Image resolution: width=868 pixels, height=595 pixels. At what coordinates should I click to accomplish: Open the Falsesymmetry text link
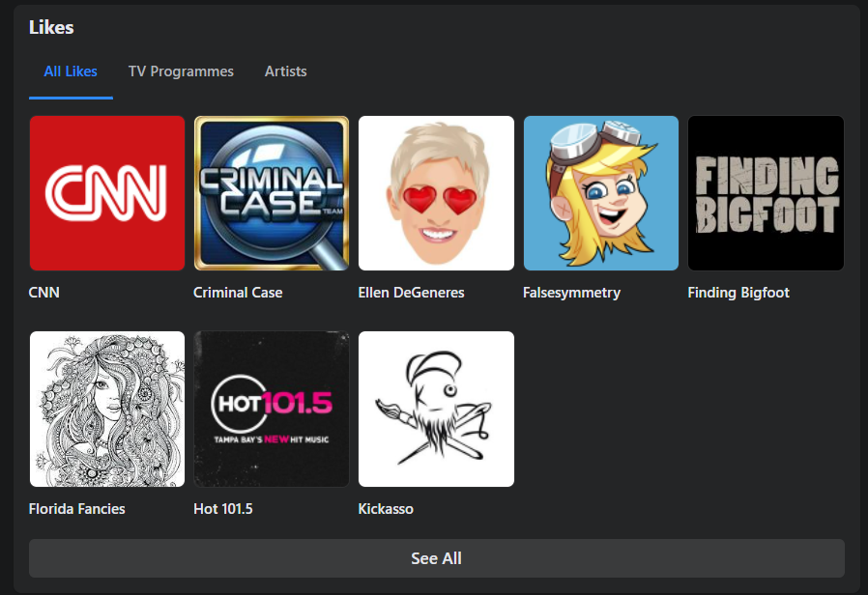(572, 293)
